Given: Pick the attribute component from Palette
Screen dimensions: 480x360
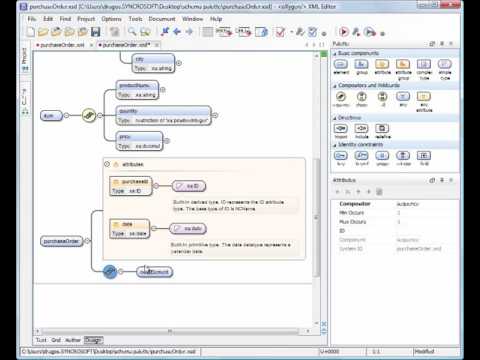Looking at the screenshot, I should coord(382,66).
